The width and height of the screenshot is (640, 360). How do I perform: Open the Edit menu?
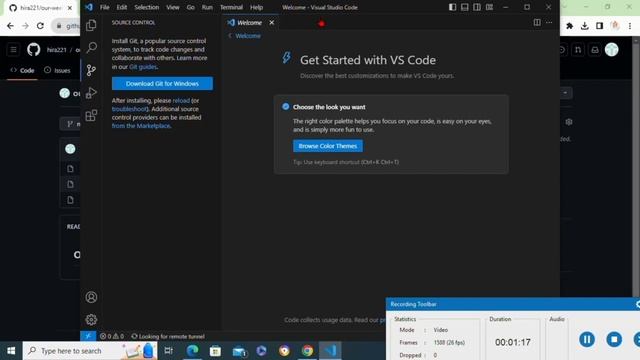[x=122, y=7]
